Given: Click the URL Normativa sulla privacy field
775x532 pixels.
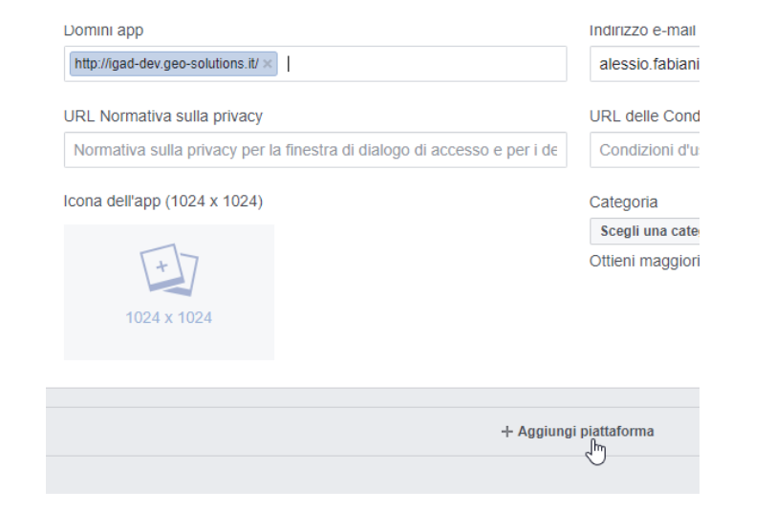Looking at the screenshot, I should coord(315,150).
